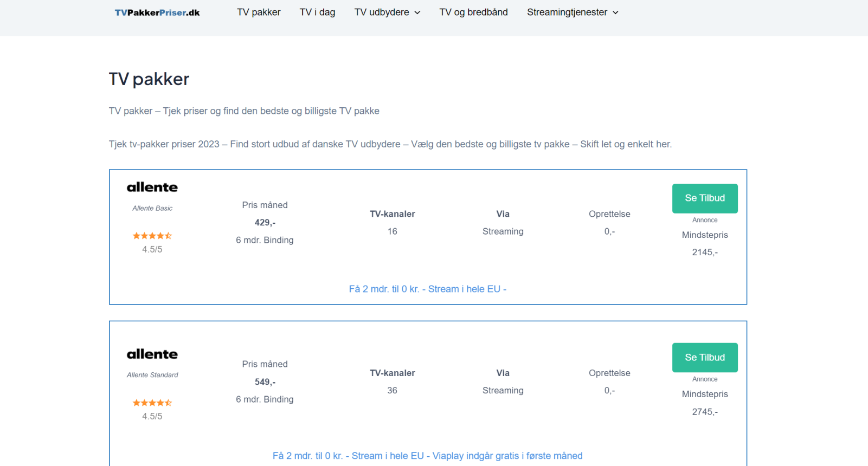Expand the Streamingtjenester dropdown chevron
868x466 pixels.
pos(615,12)
